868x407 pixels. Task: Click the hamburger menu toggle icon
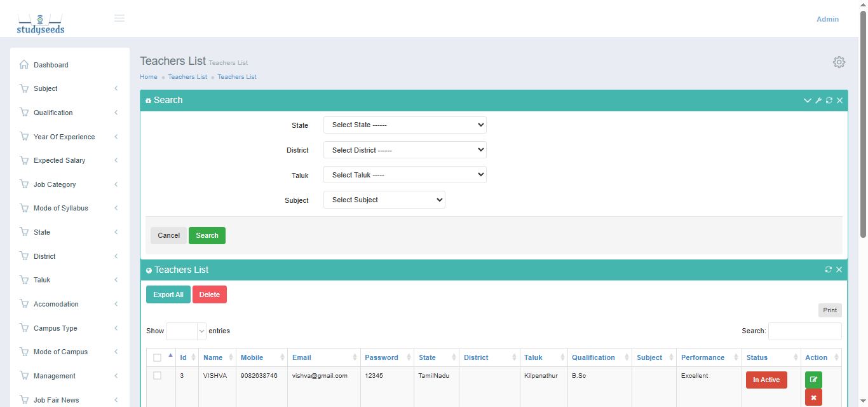click(x=119, y=18)
